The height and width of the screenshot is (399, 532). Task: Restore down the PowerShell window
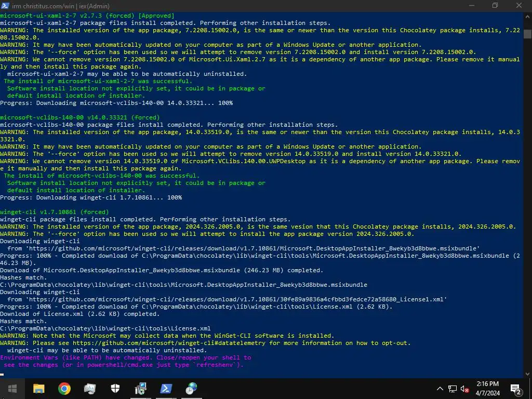coord(495,5)
